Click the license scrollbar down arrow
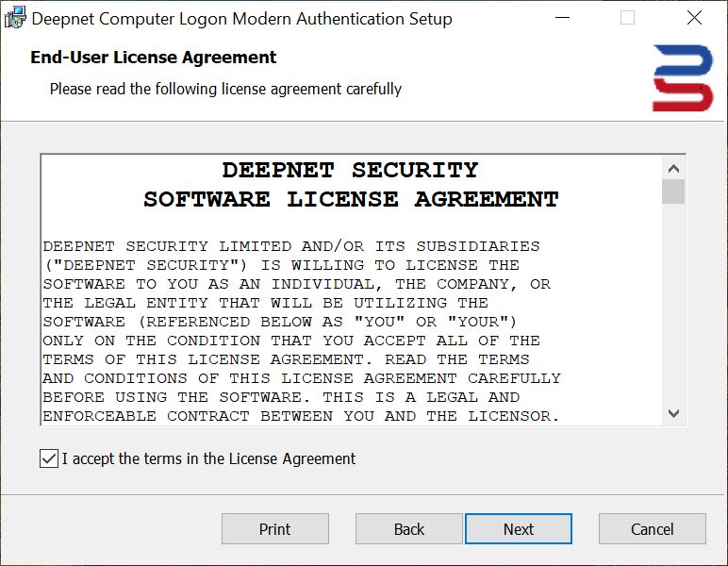The width and height of the screenshot is (728, 566). click(x=673, y=413)
